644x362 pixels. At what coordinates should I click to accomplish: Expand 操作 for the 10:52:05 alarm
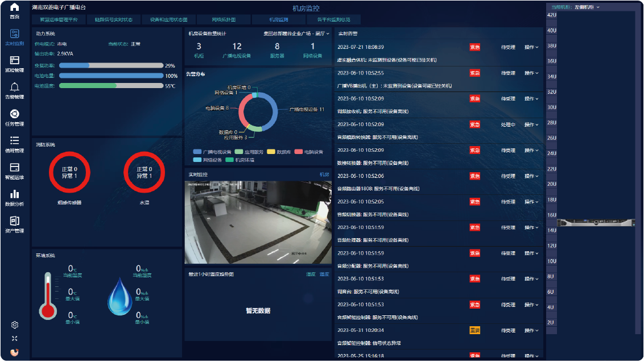click(x=531, y=202)
